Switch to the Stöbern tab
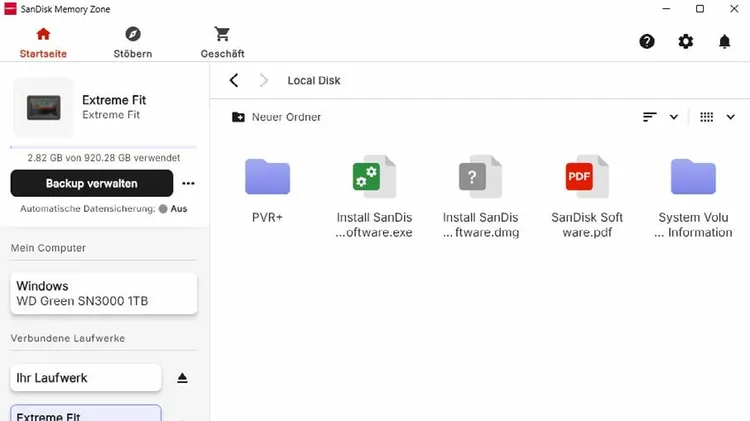 133,42
